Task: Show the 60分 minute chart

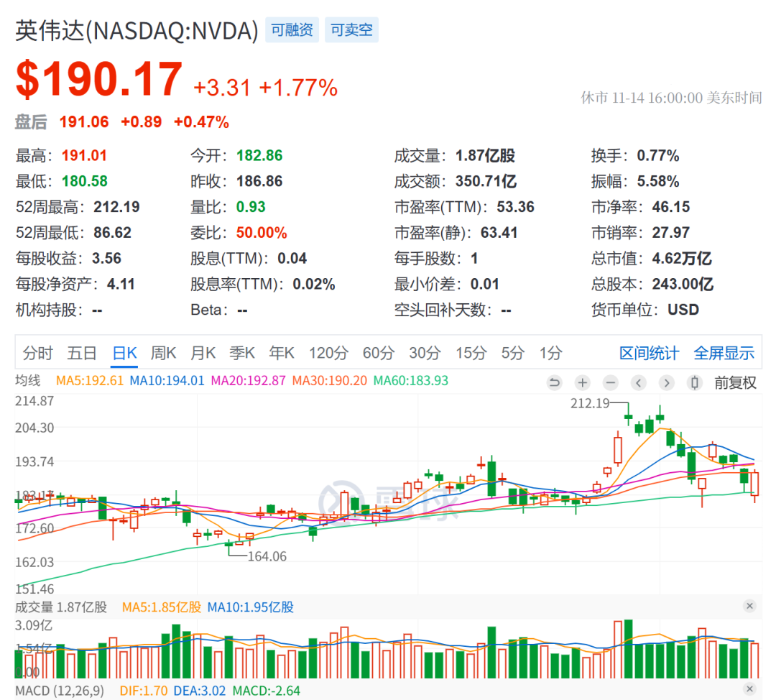Action: point(378,353)
